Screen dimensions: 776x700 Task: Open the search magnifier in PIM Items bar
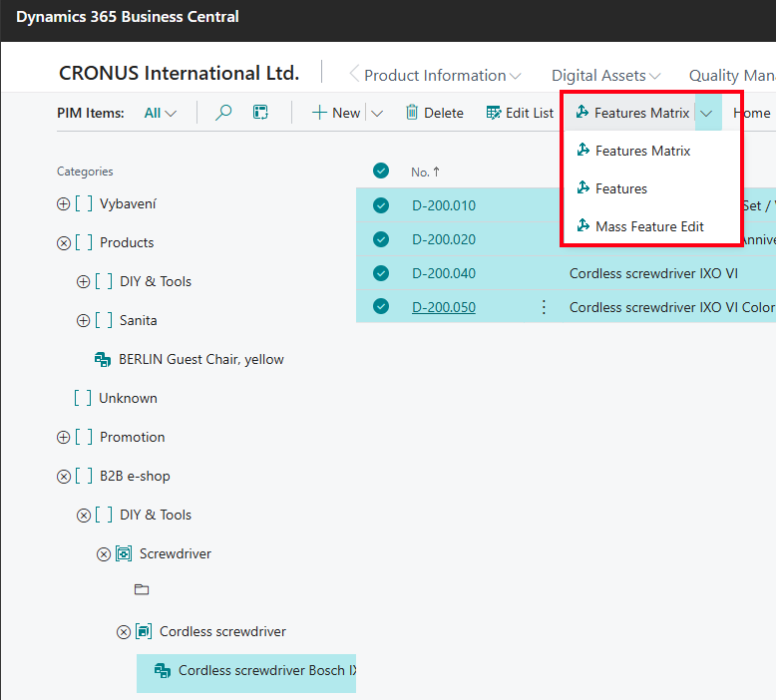223,113
